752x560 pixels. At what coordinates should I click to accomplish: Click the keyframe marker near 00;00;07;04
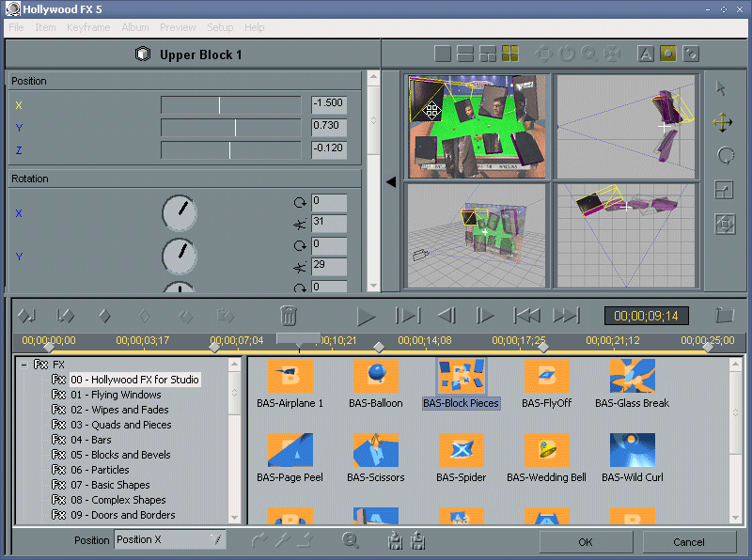[x=214, y=347]
